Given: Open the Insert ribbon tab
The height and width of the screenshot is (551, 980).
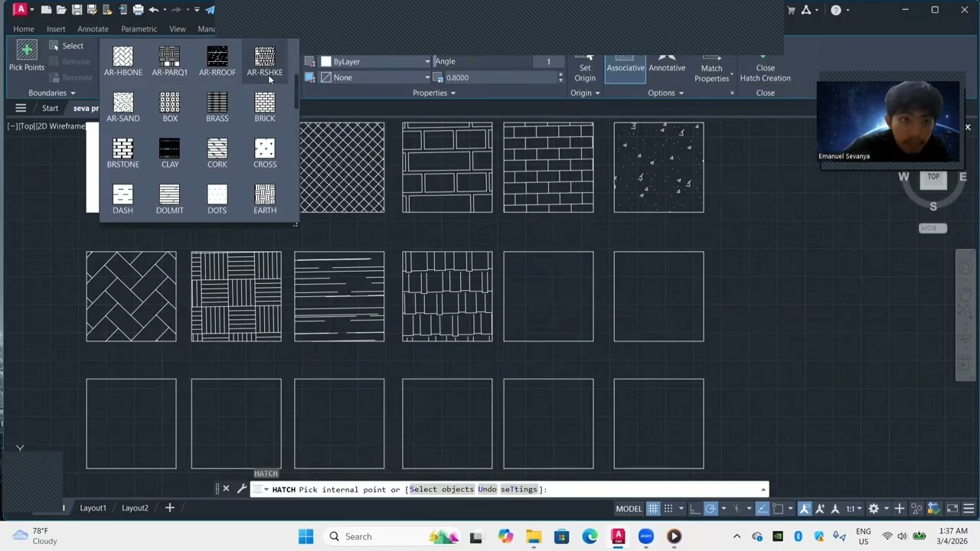Looking at the screenshot, I should tap(56, 29).
